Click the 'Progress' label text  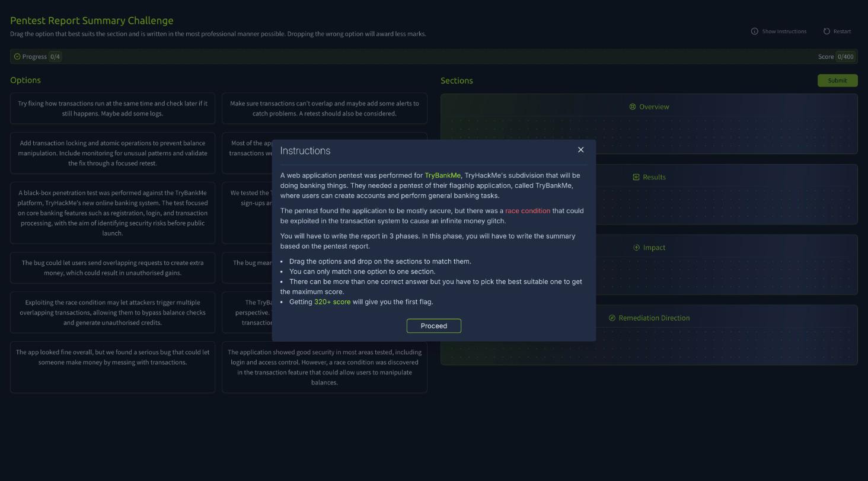(x=34, y=57)
